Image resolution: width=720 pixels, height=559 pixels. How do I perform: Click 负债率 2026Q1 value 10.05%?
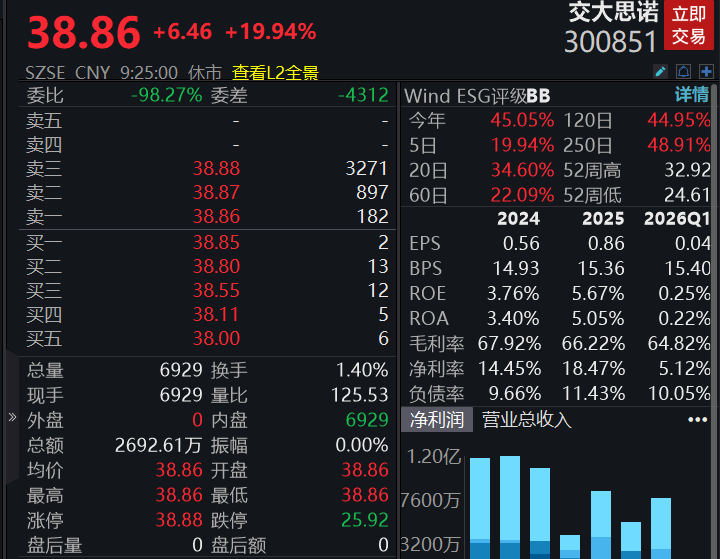pos(679,394)
